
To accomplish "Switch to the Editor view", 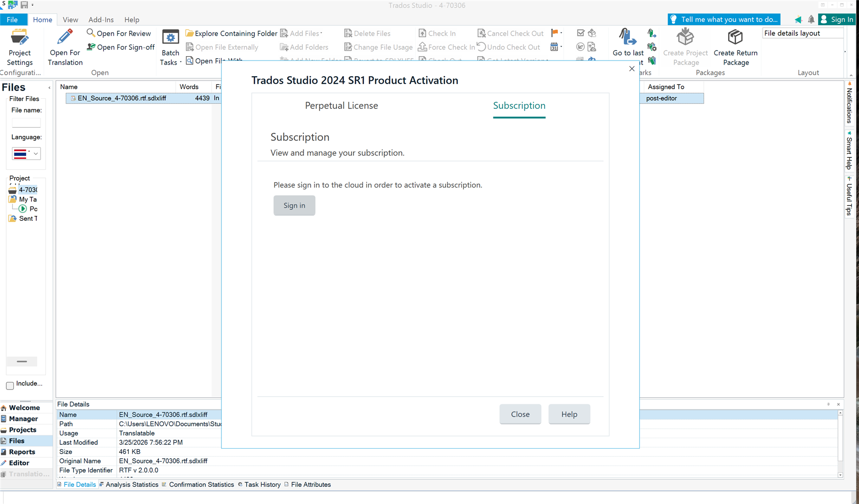I will pyautogui.click(x=20, y=463).
